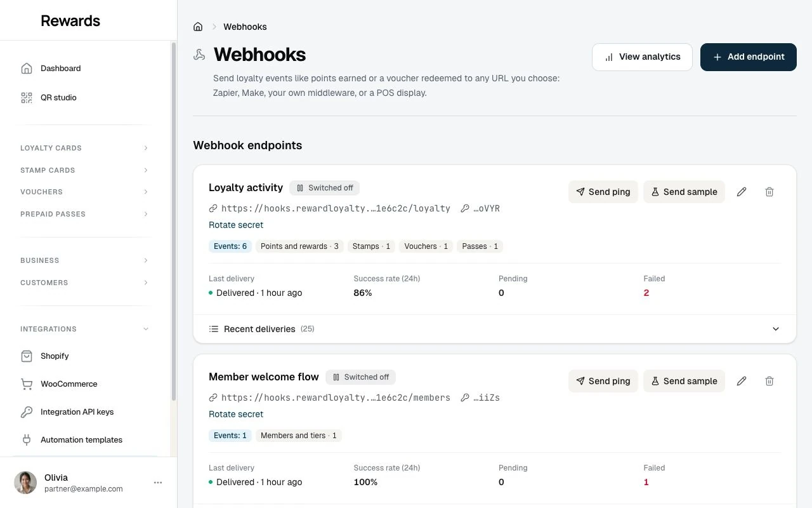Screen dimensions: 812x508
Task: Expand the Prepaid Passes section
Action: (86, 214)
